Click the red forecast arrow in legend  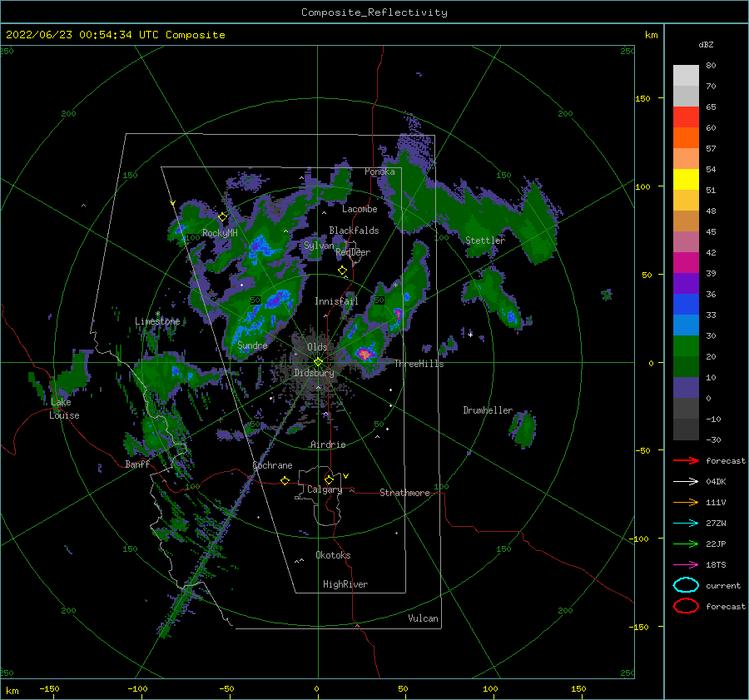686,460
